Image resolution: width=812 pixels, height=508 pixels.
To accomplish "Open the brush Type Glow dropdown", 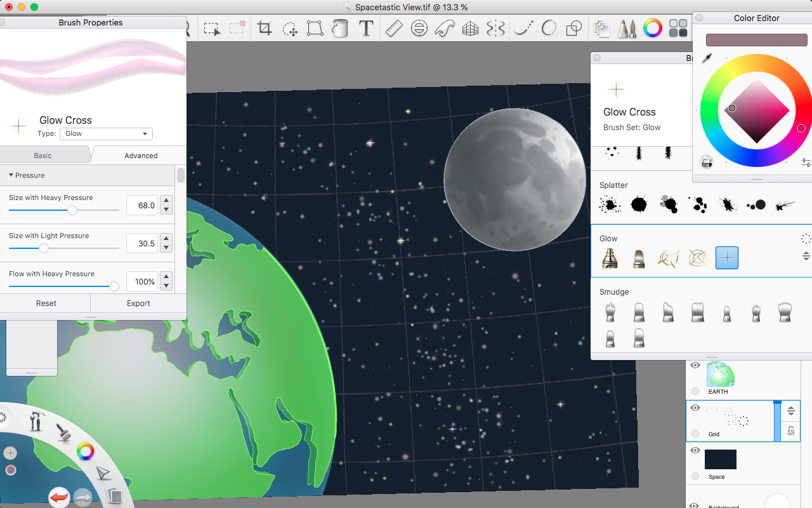I will (106, 133).
